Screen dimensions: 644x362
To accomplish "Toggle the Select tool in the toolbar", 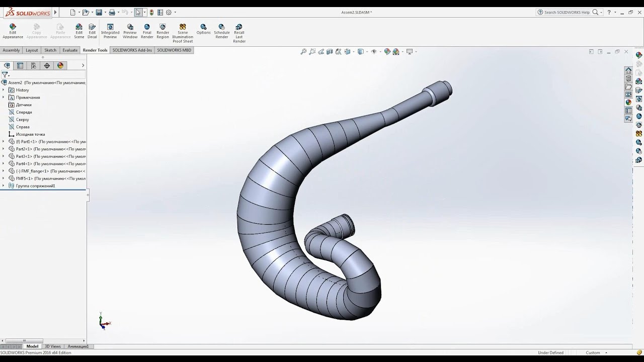I will click(138, 12).
